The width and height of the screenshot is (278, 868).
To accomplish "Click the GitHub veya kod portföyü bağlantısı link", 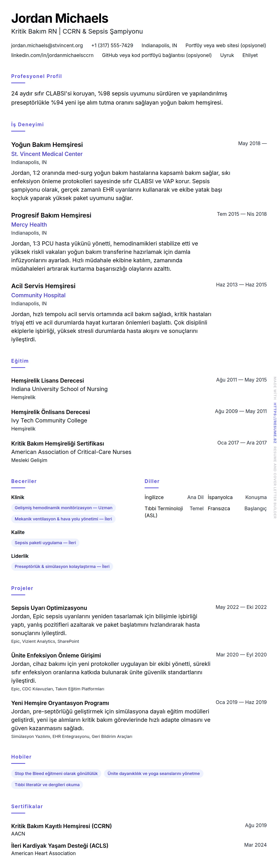I will click(157, 55).
